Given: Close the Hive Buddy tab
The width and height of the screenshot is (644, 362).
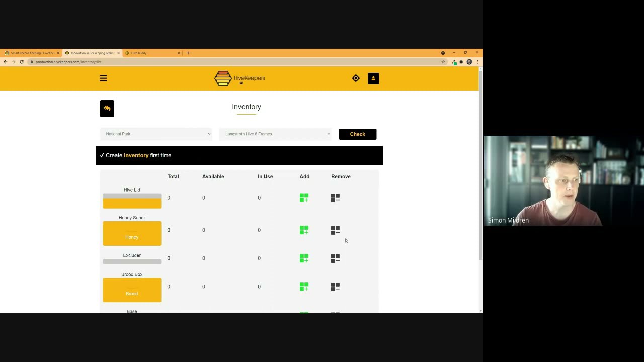Looking at the screenshot, I should [178, 53].
